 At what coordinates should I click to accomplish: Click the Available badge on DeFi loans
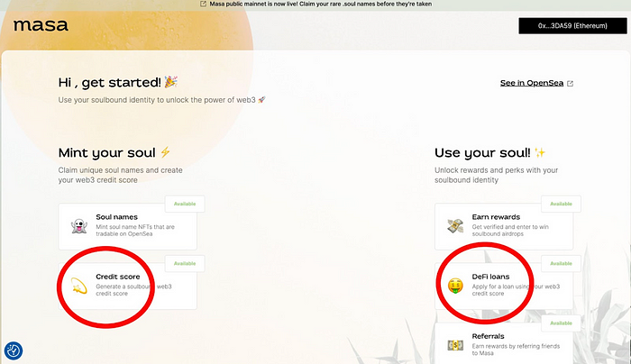(x=561, y=263)
